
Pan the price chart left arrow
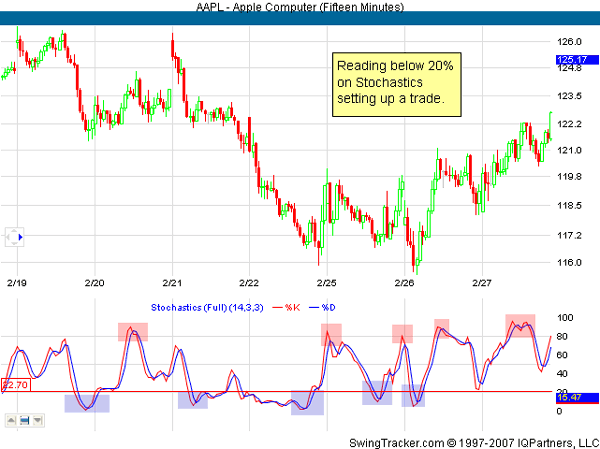[x=8, y=237]
